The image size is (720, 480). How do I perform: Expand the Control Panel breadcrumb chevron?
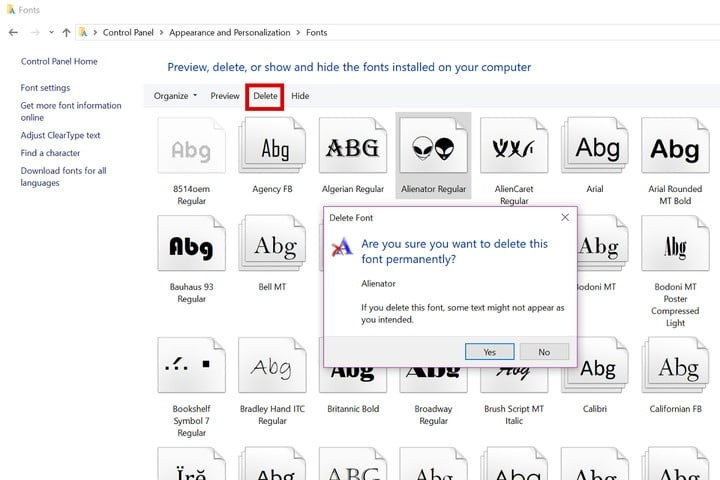pyautogui.click(x=161, y=33)
